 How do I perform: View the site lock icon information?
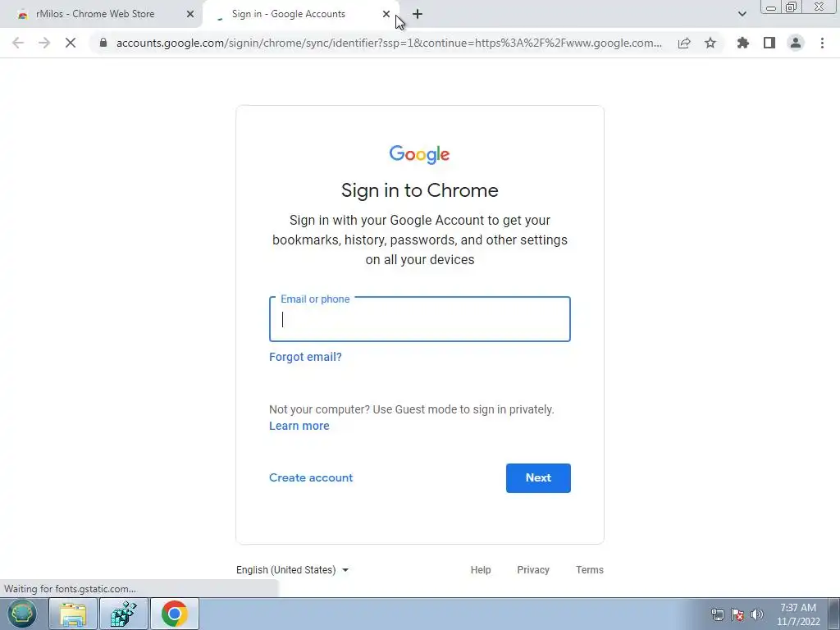point(103,43)
